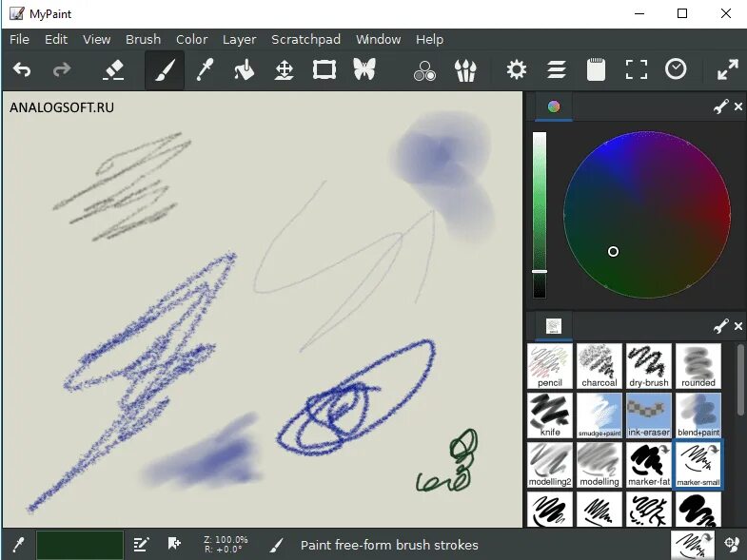Viewport: 747px width, 560px height.
Task: Click the status bar edit-lines pencil icon
Action: (x=141, y=544)
